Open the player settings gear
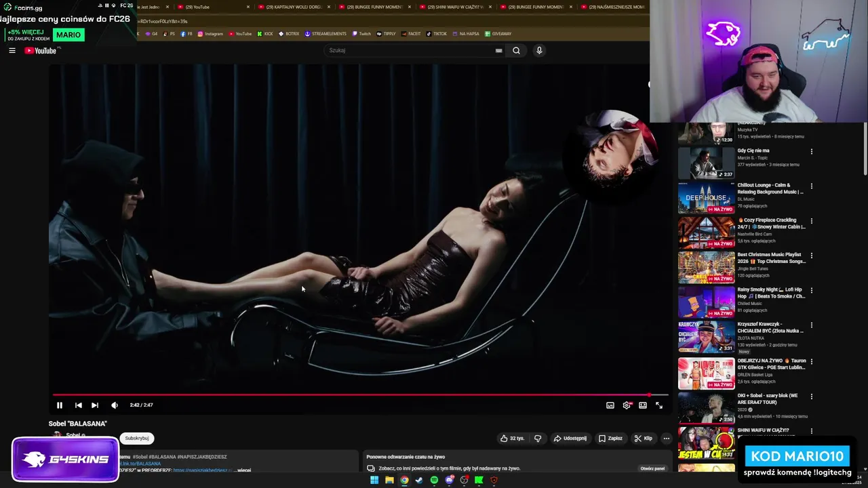This screenshot has width=868, height=488. (x=627, y=405)
